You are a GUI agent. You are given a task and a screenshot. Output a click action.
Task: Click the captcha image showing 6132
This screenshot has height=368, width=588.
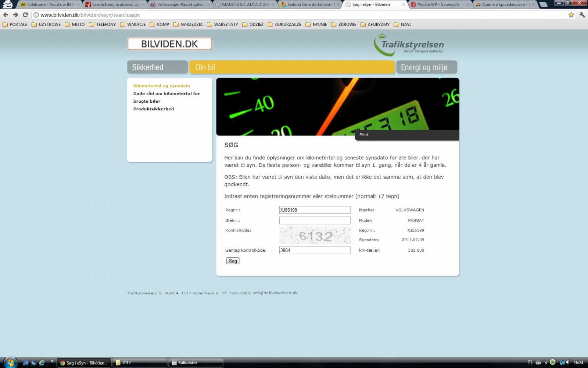pos(315,236)
